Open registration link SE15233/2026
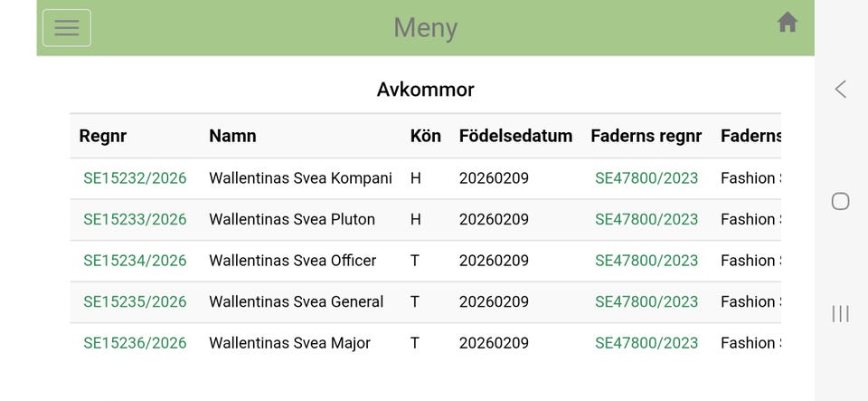Screen dimensions: 868x401 coord(135,219)
